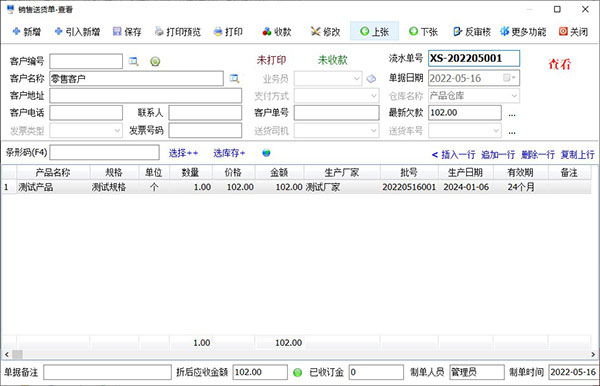Go to next record with 下张
The image size is (600, 386).
(x=423, y=32)
